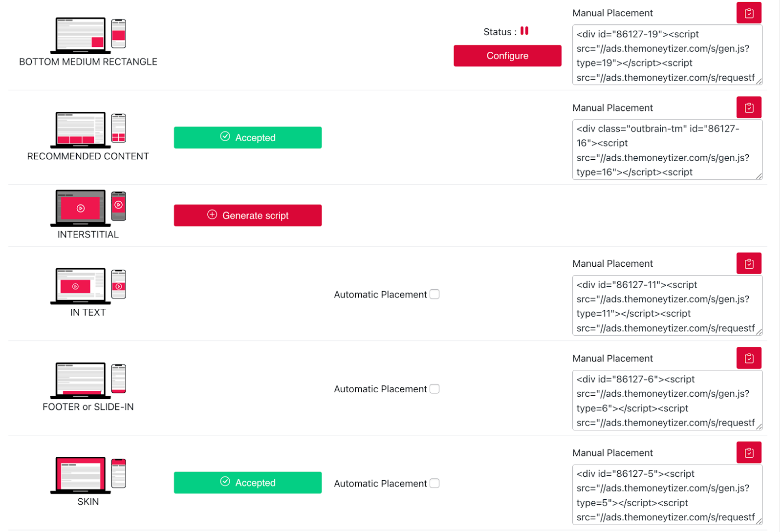Image resolution: width=782 pixels, height=532 pixels.
Task: Enable Automatic Placement for In Text
Action: pyautogui.click(x=434, y=294)
